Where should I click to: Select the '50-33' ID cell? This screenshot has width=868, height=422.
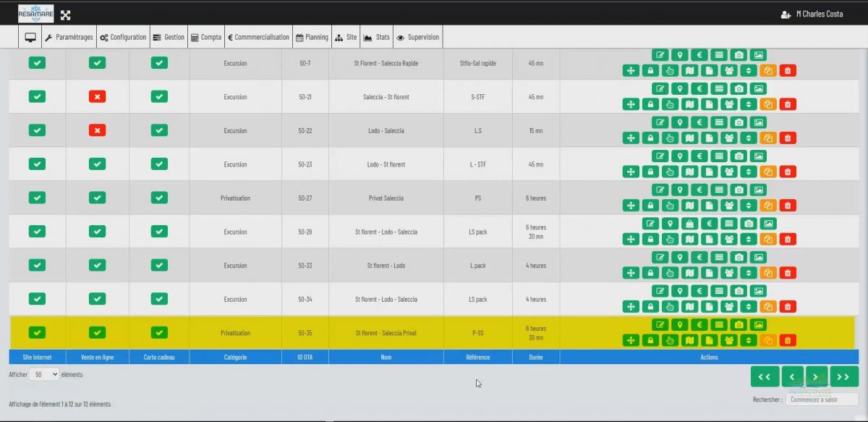click(x=305, y=265)
